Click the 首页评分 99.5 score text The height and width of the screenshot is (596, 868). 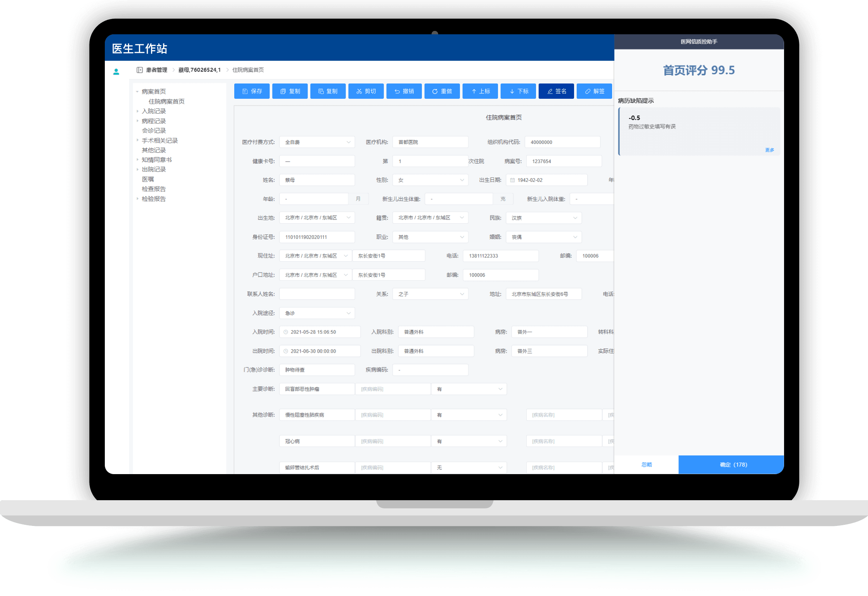pos(699,70)
